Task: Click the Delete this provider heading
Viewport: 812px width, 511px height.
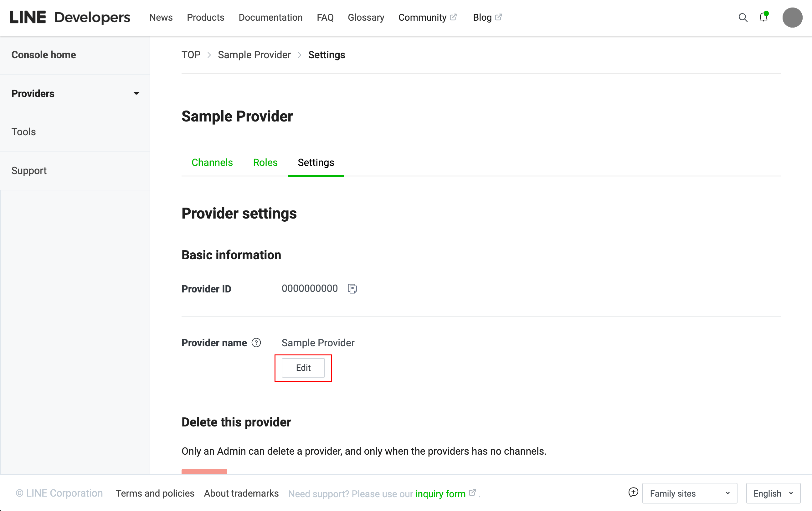Action: [x=236, y=422]
